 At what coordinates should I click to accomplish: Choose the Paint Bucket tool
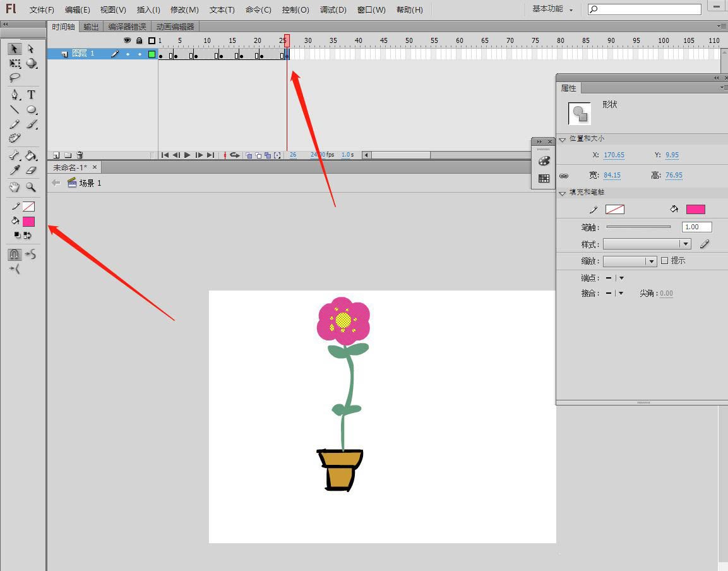tap(31, 155)
